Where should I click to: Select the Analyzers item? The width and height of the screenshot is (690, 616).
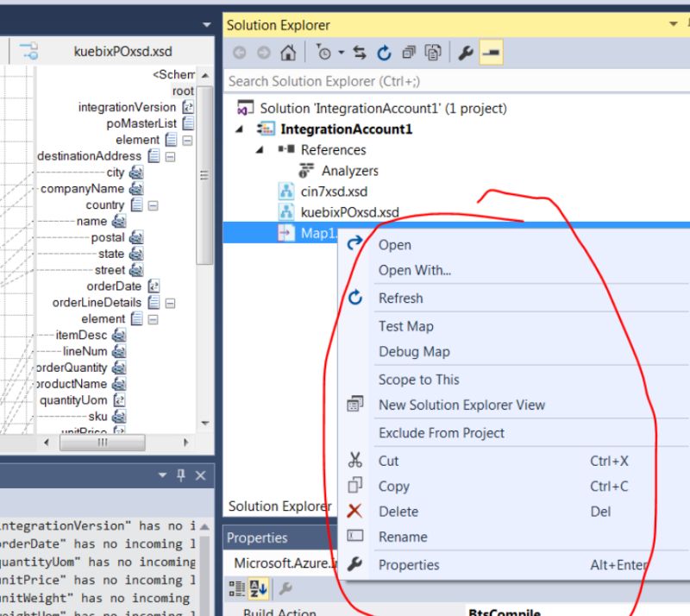pos(350,171)
